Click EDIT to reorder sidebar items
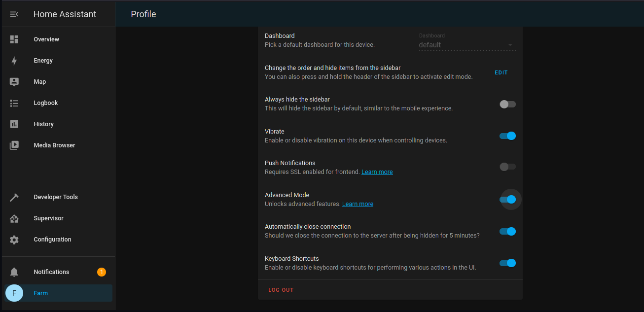 click(x=501, y=72)
